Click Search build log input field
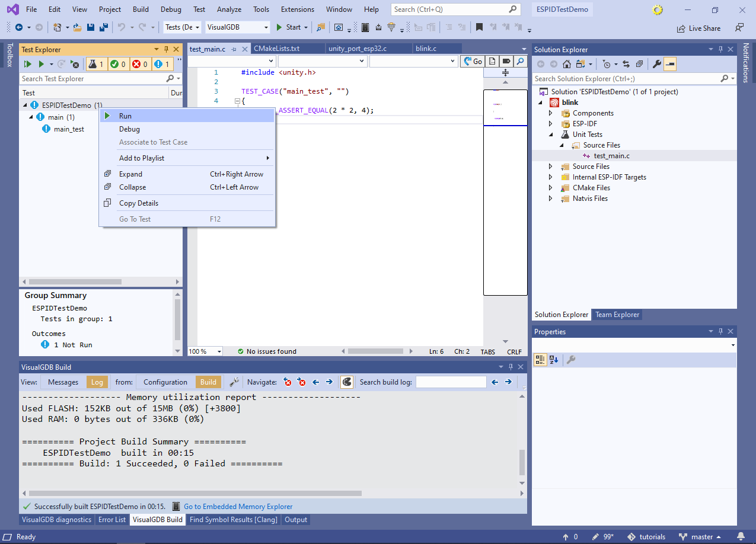The height and width of the screenshot is (544, 756). tap(451, 382)
